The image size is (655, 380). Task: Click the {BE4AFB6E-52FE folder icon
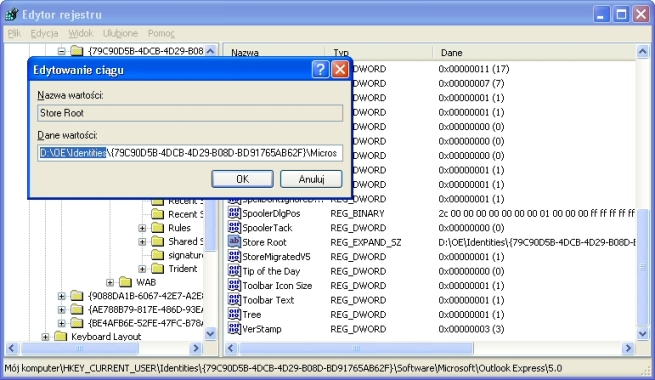(x=77, y=323)
